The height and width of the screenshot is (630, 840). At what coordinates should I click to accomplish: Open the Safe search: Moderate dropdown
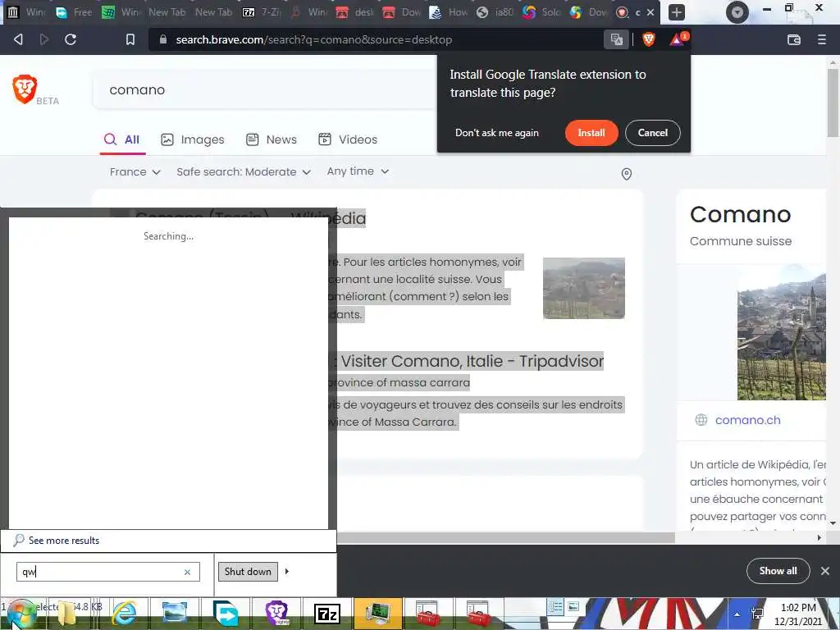[244, 172]
